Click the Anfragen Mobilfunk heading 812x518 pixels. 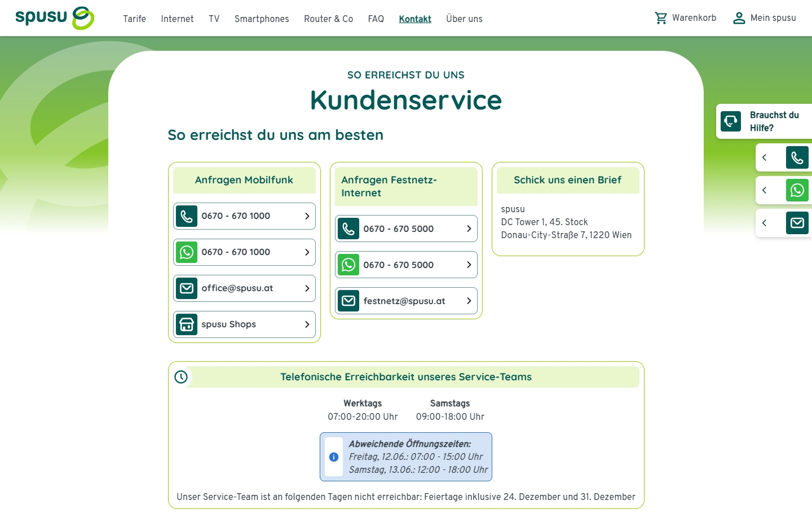click(x=244, y=180)
